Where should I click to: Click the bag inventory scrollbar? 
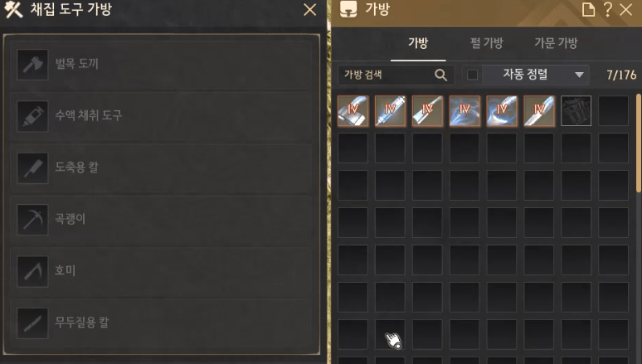pos(639,143)
